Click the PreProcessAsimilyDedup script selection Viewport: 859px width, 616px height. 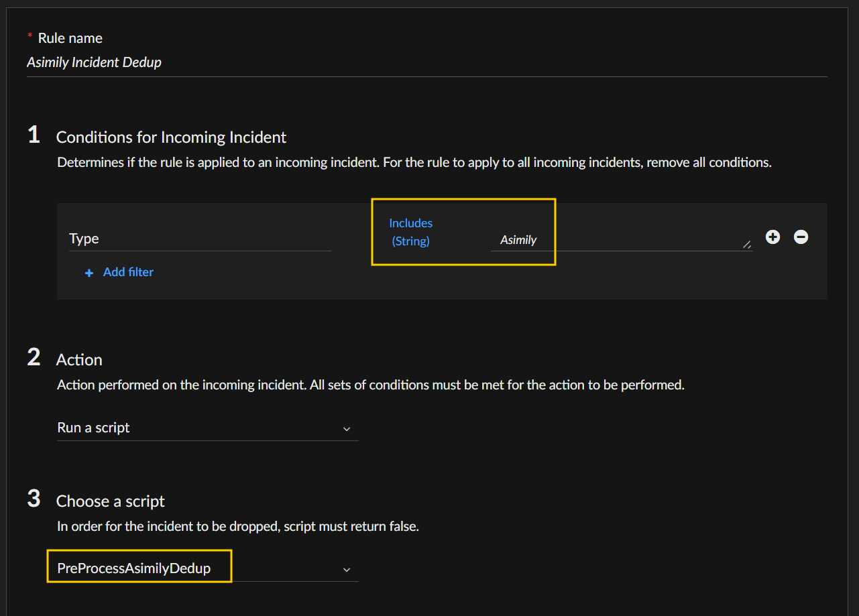134,568
